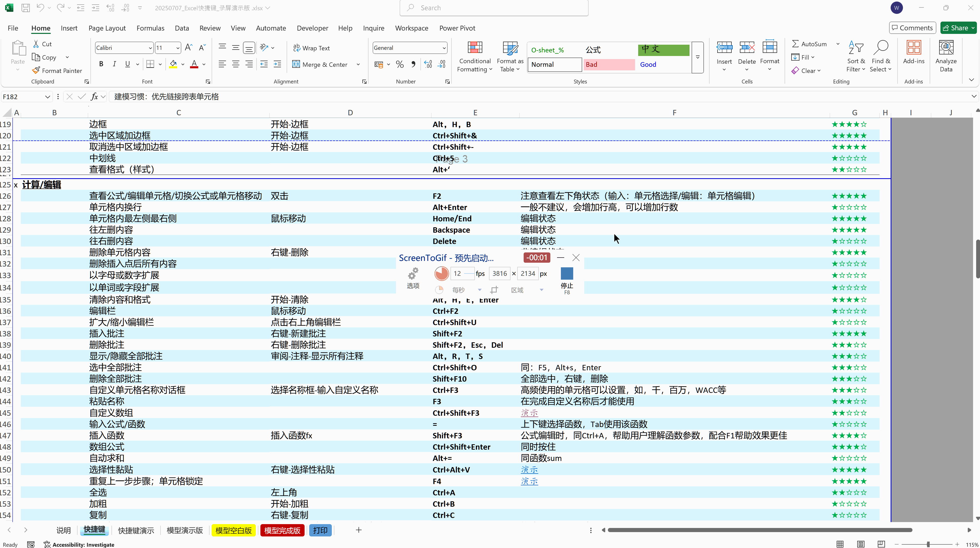Screen dimensions: 980x548
Task: Toggle Italic formatting
Action: (x=114, y=64)
